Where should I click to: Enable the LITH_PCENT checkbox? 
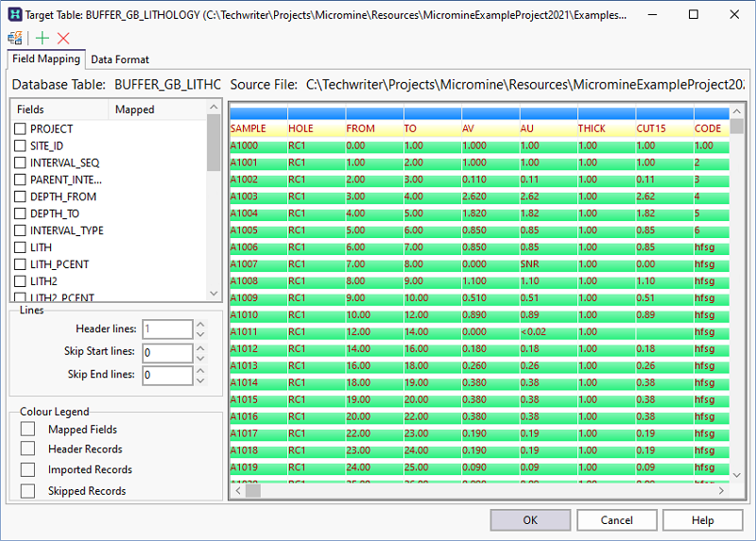(x=20, y=264)
